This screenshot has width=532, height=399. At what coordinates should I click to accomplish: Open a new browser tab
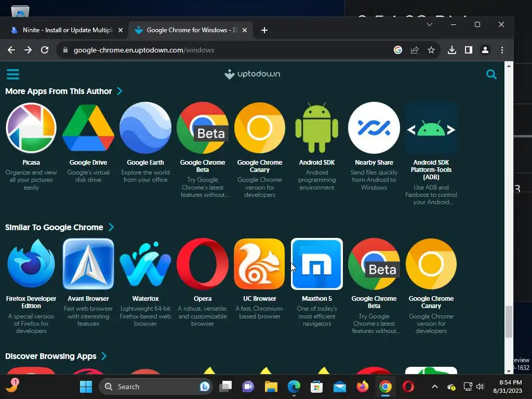point(264,30)
